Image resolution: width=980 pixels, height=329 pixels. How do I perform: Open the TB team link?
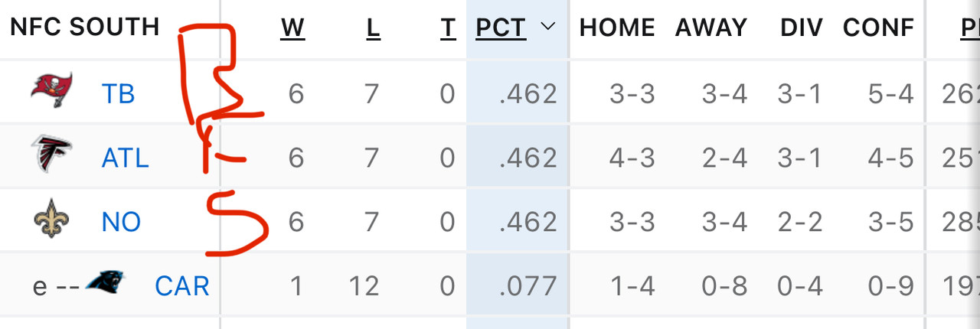[x=118, y=93]
